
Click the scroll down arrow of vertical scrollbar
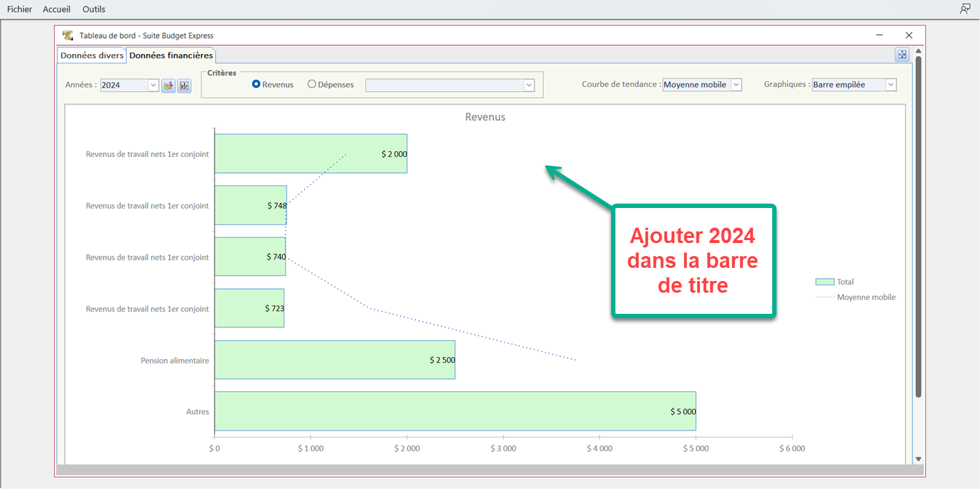[918, 459]
